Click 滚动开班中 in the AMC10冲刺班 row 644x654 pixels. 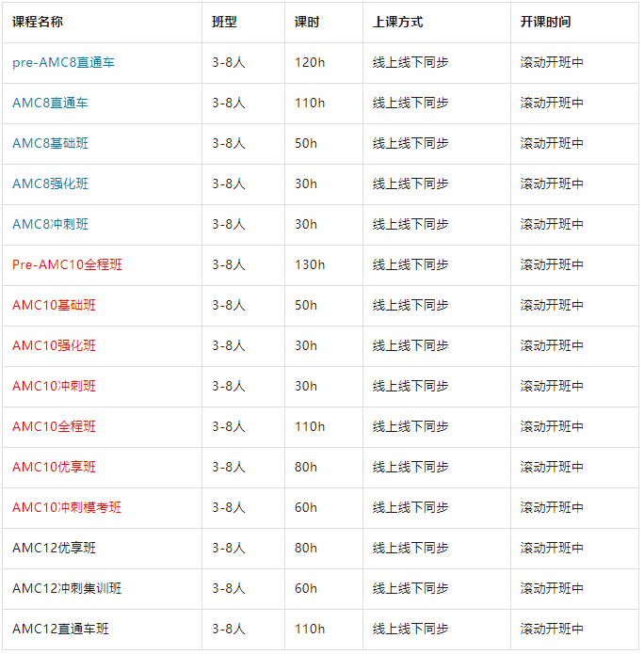click(552, 386)
